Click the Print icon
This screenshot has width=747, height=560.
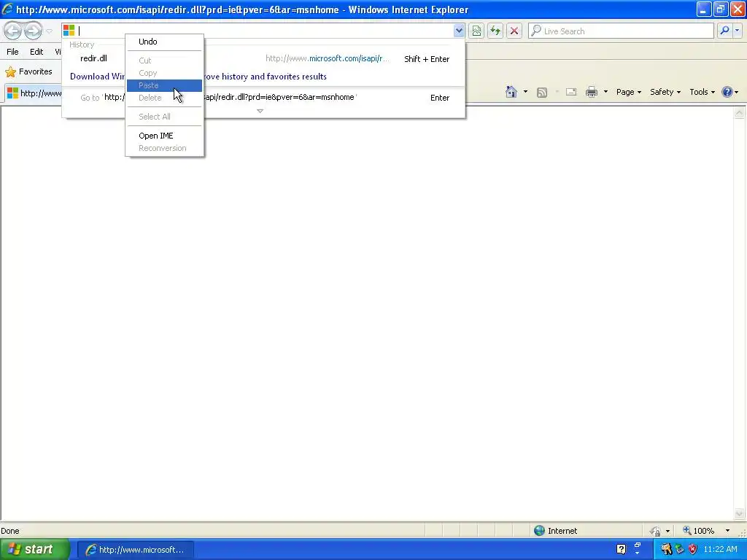[592, 92]
